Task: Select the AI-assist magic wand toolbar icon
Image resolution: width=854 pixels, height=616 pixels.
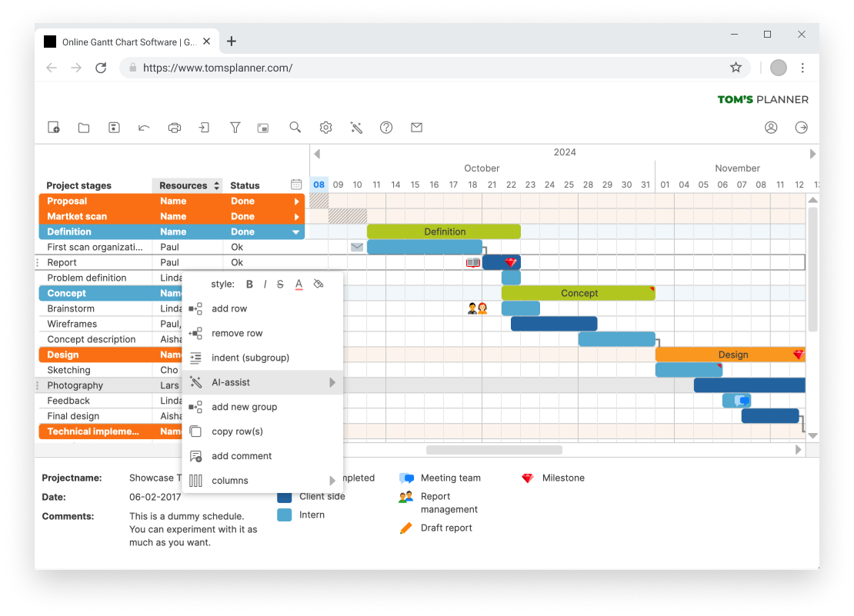Action: (355, 127)
